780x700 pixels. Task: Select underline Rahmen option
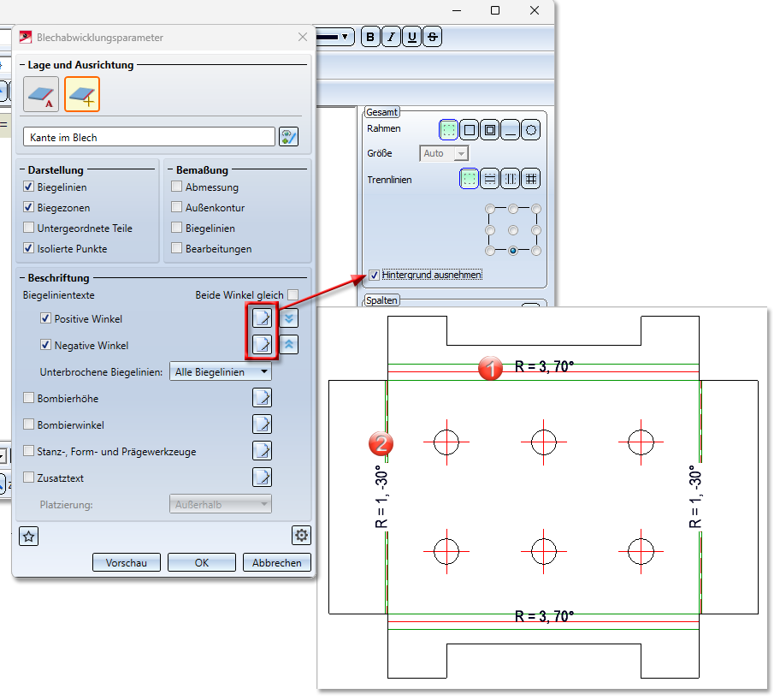(511, 130)
